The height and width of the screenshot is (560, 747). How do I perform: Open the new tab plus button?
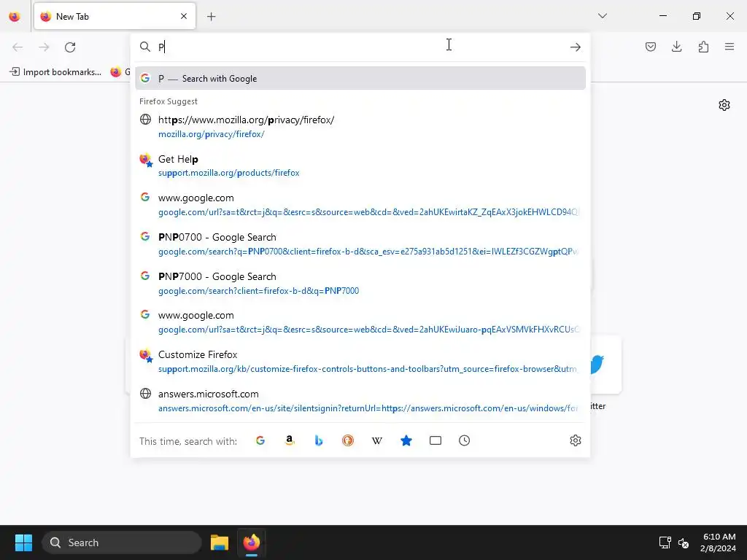point(211,17)
